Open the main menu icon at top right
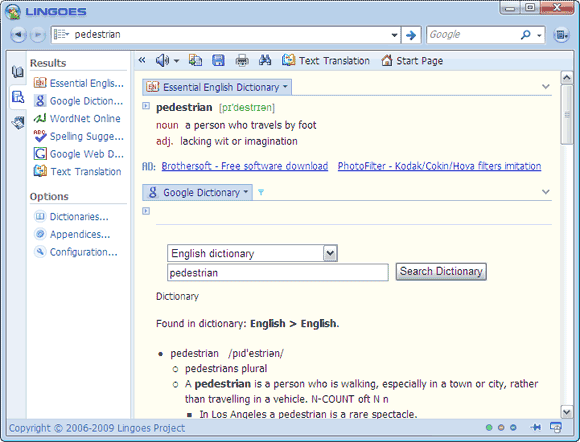The height and width of the screenshot is (442, 580). [x=561, y=35]
